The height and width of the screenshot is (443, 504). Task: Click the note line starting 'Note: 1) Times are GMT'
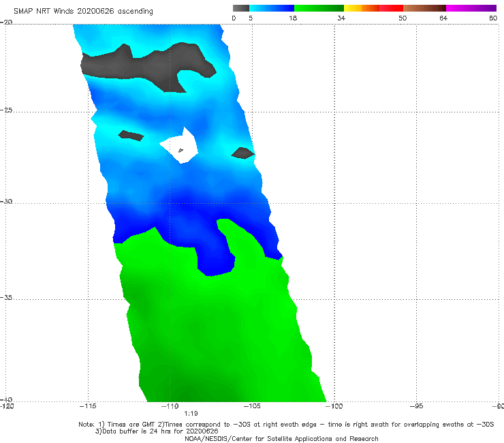286,425
